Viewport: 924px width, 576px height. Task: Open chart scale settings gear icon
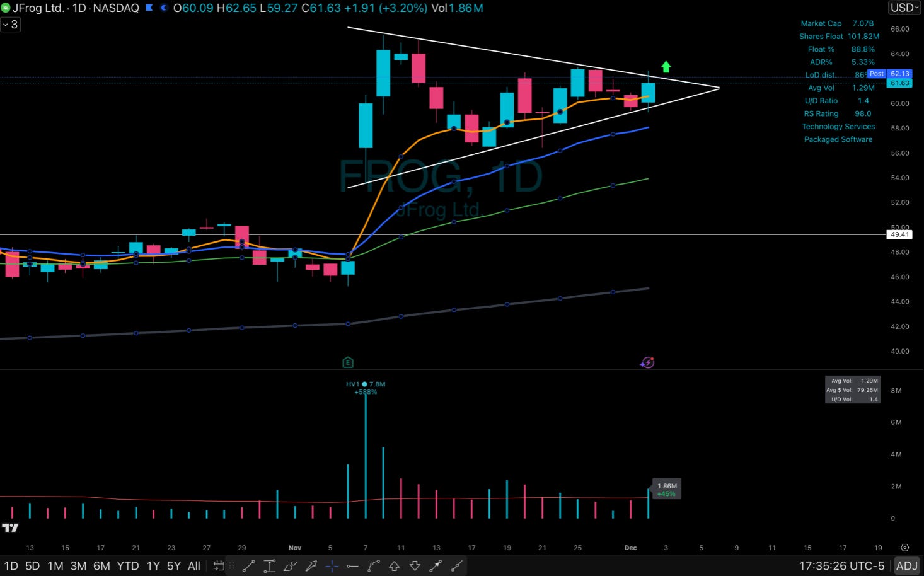coord(905,548)
